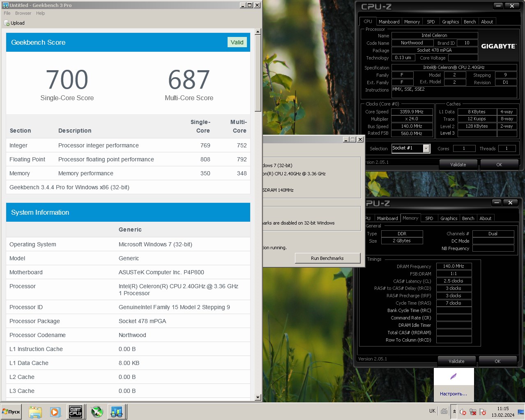The height and width of the screenshot is (420, 525).
Task: Click the taskbar clock showing 11:15
Action: pos(503,411)
